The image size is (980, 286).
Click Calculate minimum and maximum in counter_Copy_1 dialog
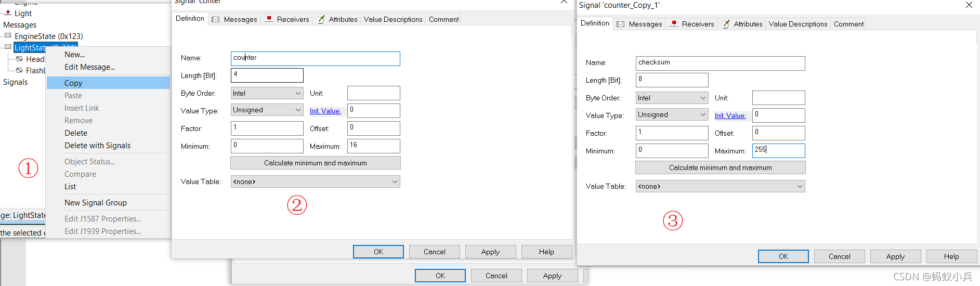point(721,167)
